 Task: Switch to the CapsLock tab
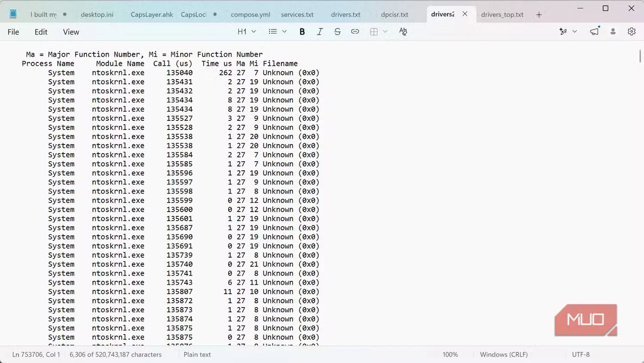tap(194, 15)
